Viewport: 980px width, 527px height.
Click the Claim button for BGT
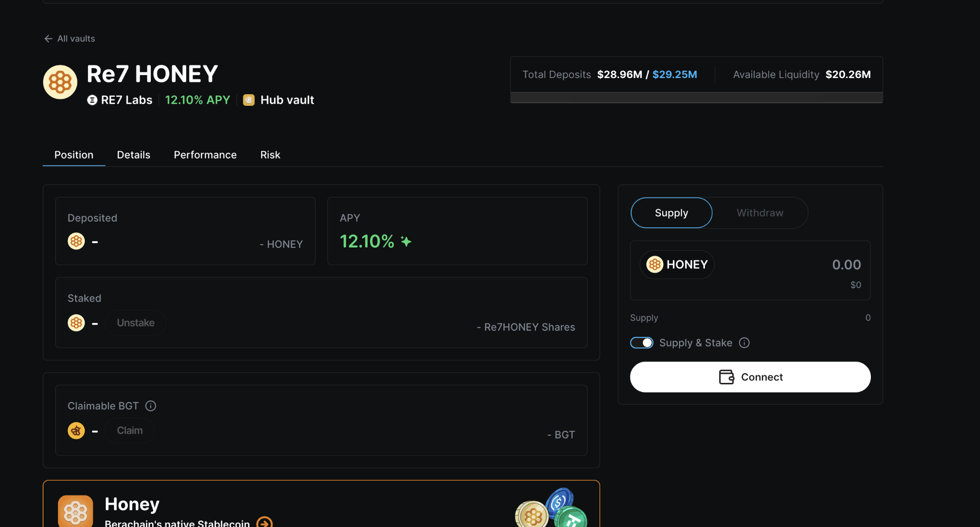click(130, 431)
